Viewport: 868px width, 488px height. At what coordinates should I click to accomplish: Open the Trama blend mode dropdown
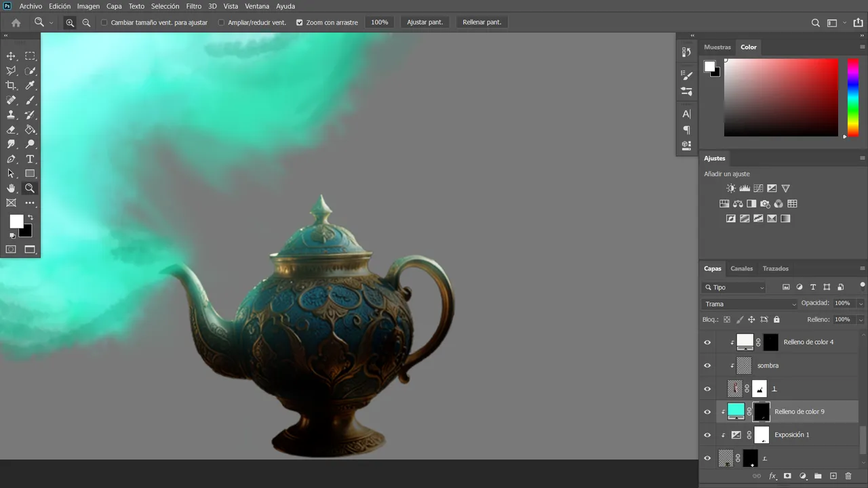pos(749,304)
